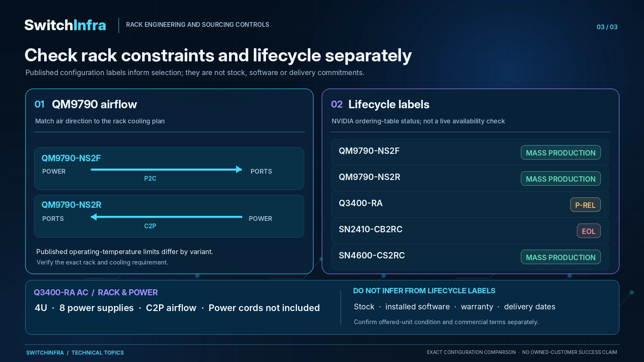The height and width of the screenshot is (362, 644).
Task: Click the 'Published operating-temperature limits differ by variant.' note
Action: coord(124,252)
